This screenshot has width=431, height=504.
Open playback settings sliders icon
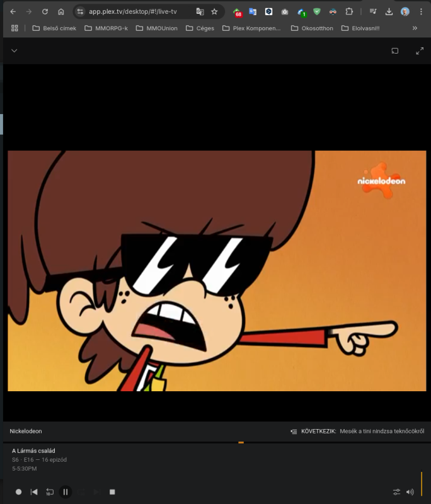click(x=396, y=492)
